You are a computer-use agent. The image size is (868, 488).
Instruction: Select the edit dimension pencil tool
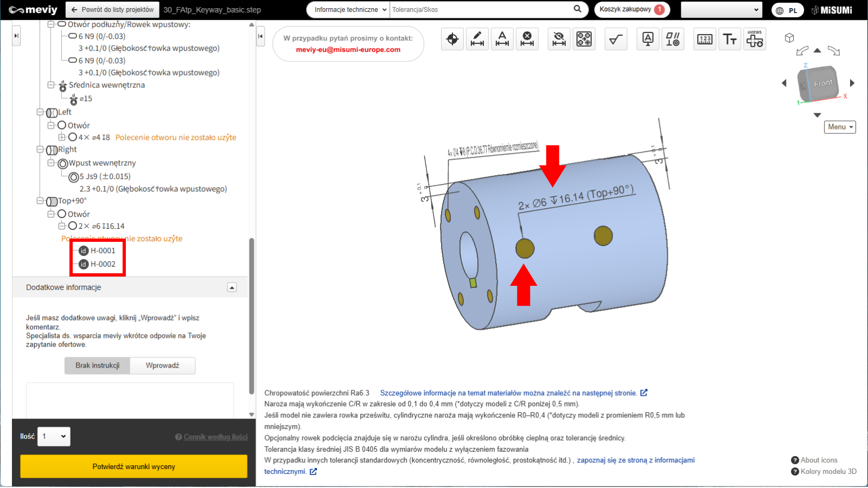[x=477, y=39]
